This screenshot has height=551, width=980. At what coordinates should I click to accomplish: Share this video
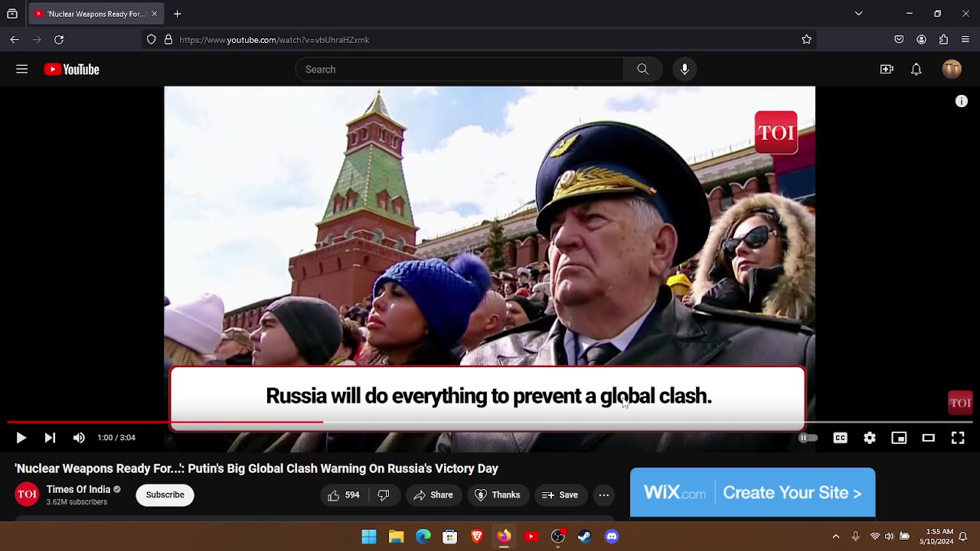[433, 495]
